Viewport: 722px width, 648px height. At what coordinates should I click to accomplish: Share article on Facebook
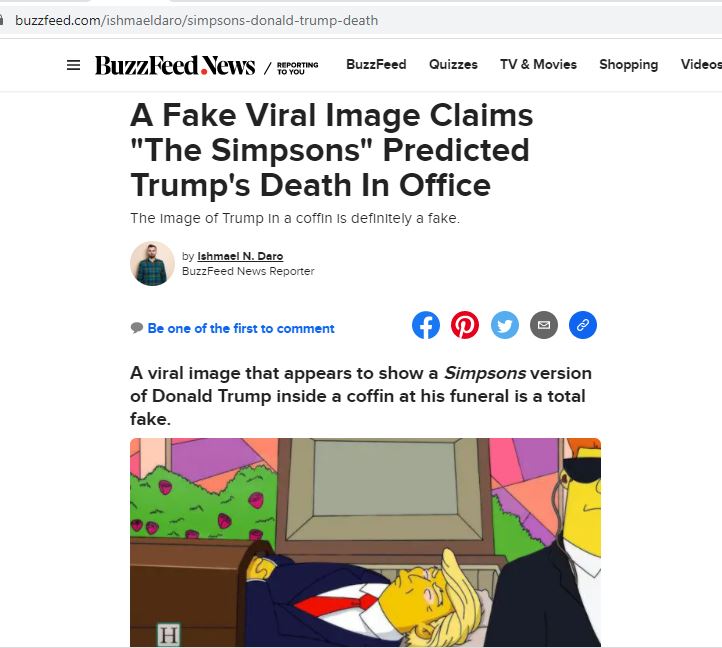426,325
